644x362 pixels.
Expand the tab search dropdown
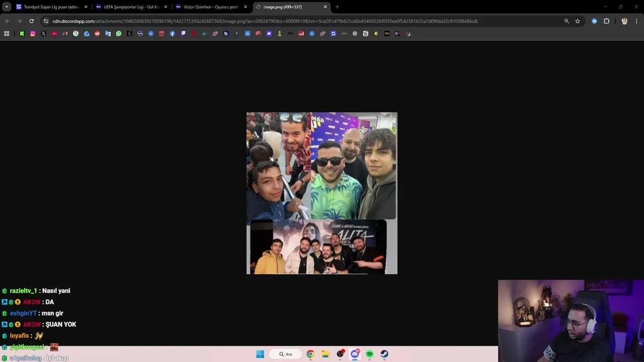click(x=7, y=7)
